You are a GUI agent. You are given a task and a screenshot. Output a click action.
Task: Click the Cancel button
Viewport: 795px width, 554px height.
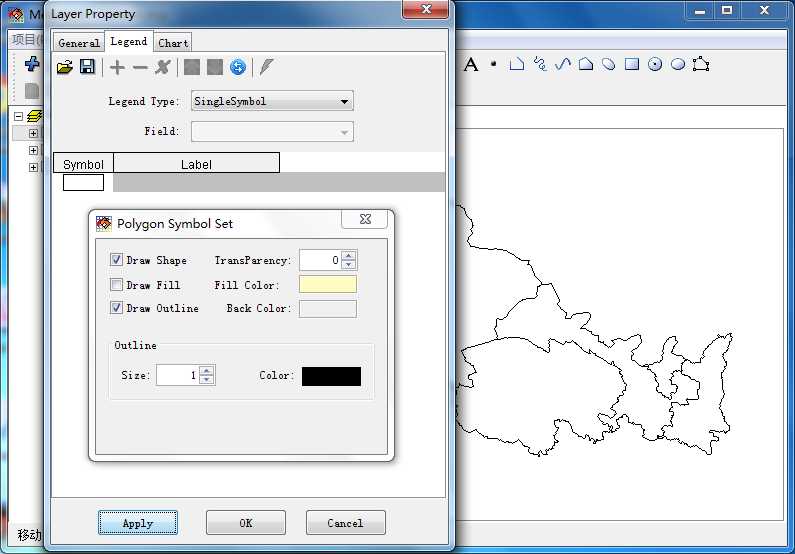pyautogui.click(x=346, y=523)
